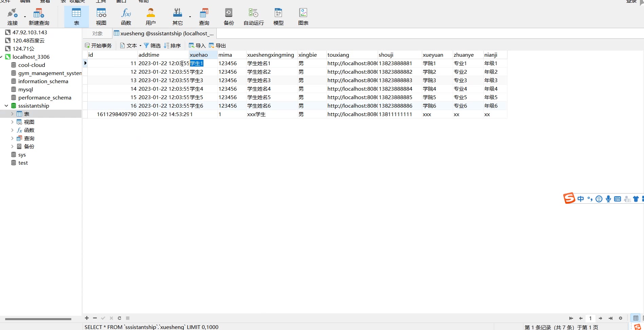Expand the 查询 node in the tree
The image size is (644, 330).
pos(12,139)
